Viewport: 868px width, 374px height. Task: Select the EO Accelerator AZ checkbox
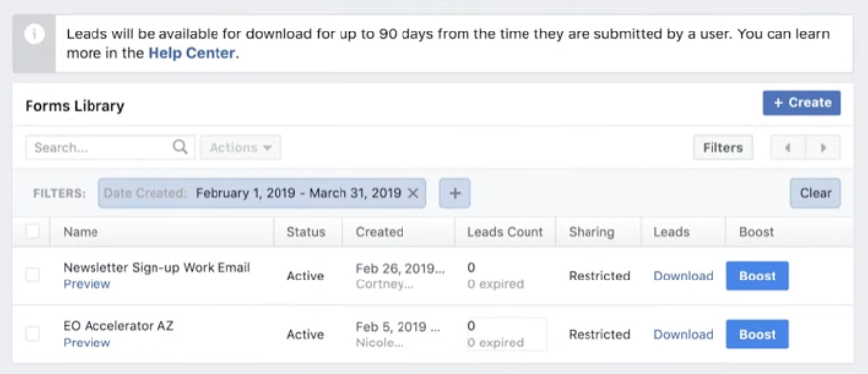pyautogui.click(x=32, y=334)
